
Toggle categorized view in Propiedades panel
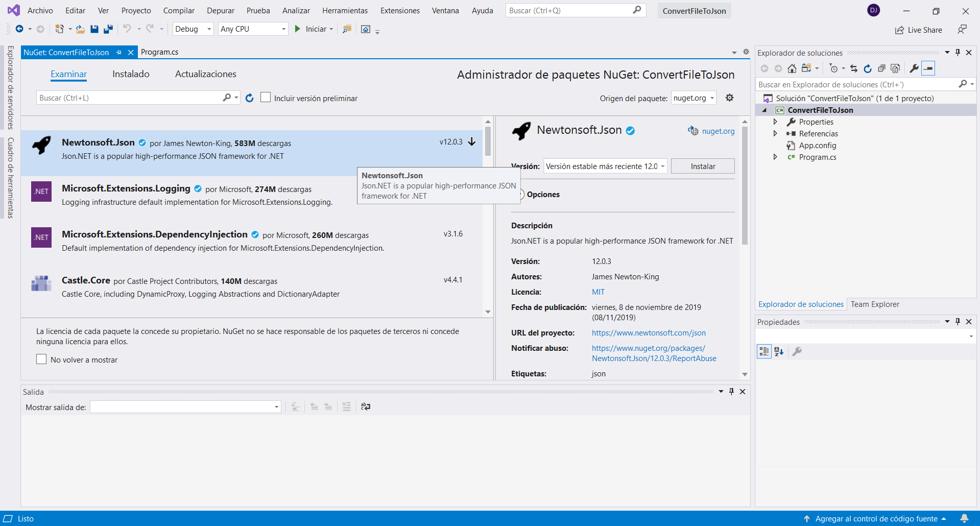764,351
